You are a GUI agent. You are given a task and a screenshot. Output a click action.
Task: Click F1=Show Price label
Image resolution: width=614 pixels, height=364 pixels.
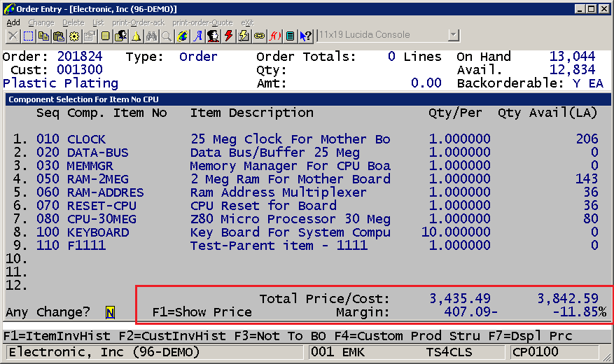coord(202,312)
